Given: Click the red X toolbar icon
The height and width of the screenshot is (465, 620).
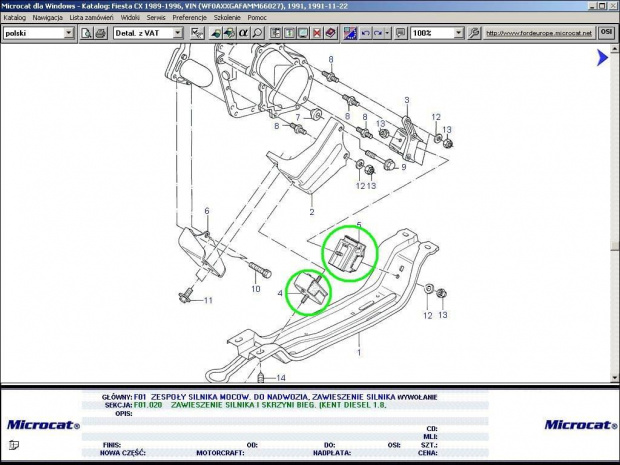Looking at the screenshot, I should 317,33.
